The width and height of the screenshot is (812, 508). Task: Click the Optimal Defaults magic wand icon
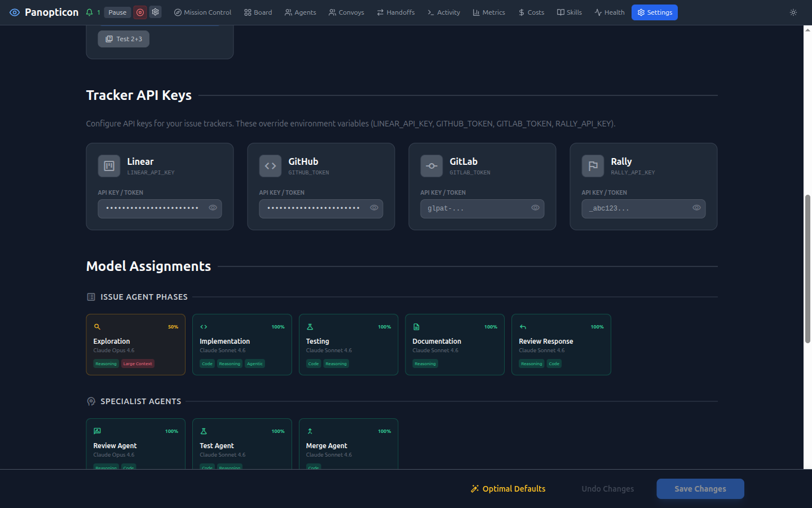point(475,489)
